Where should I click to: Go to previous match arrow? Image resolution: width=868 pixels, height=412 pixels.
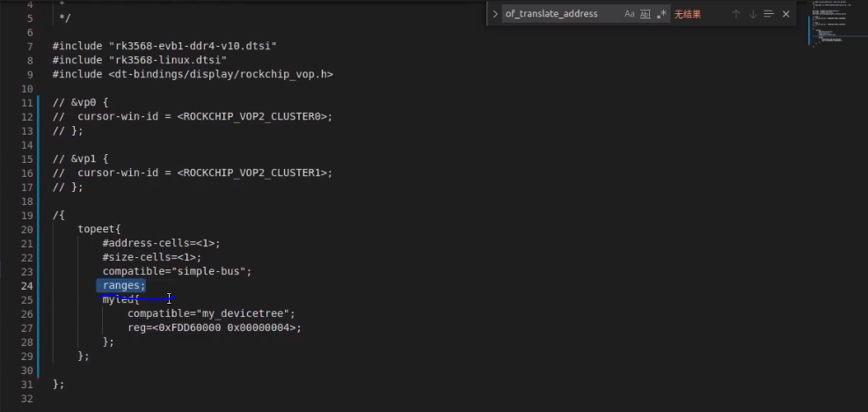tap(735, 14)
